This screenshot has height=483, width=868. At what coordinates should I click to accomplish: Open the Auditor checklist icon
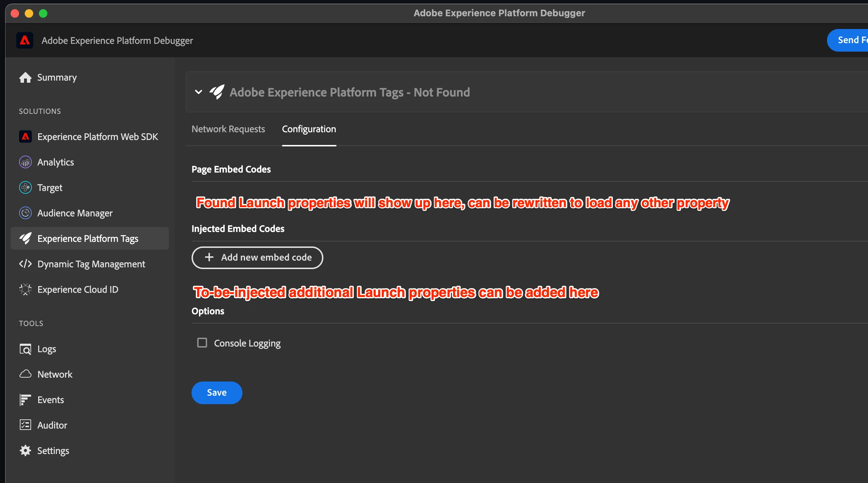click(25, 425)
